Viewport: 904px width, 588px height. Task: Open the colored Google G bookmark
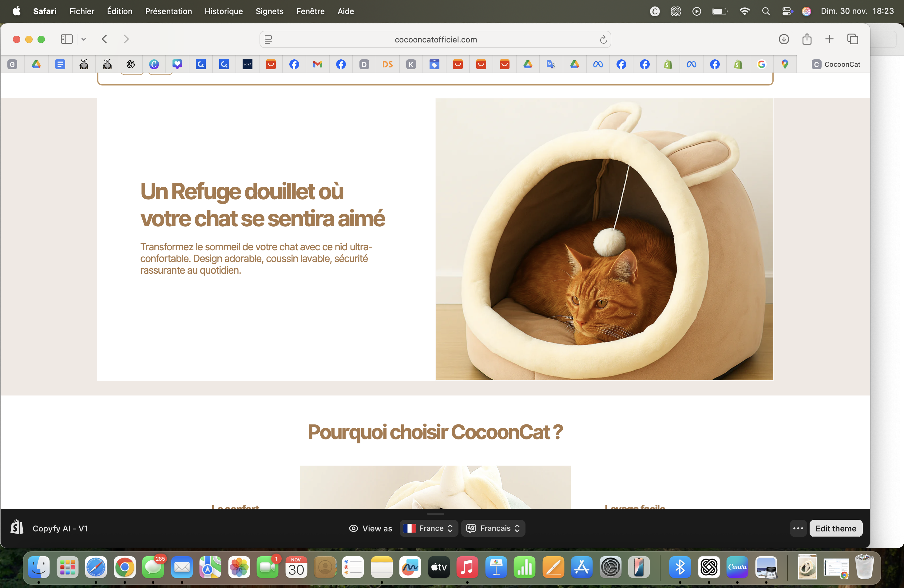coord(762,65)
